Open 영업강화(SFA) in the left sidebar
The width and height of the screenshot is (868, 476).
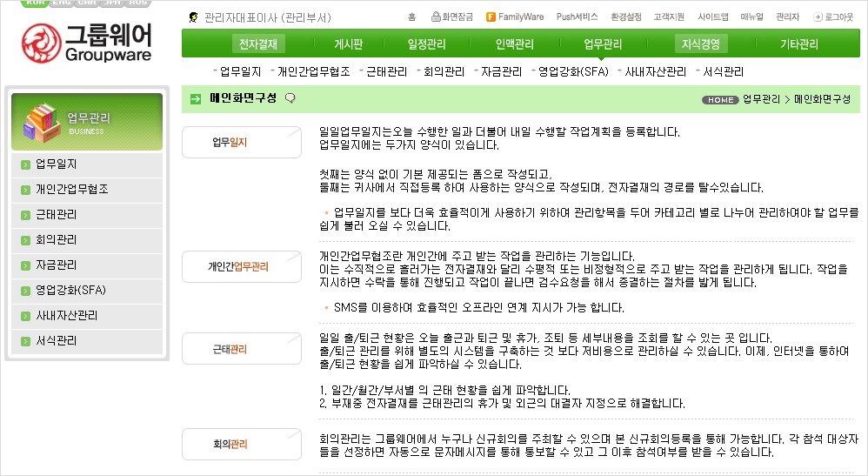point(70,291)
